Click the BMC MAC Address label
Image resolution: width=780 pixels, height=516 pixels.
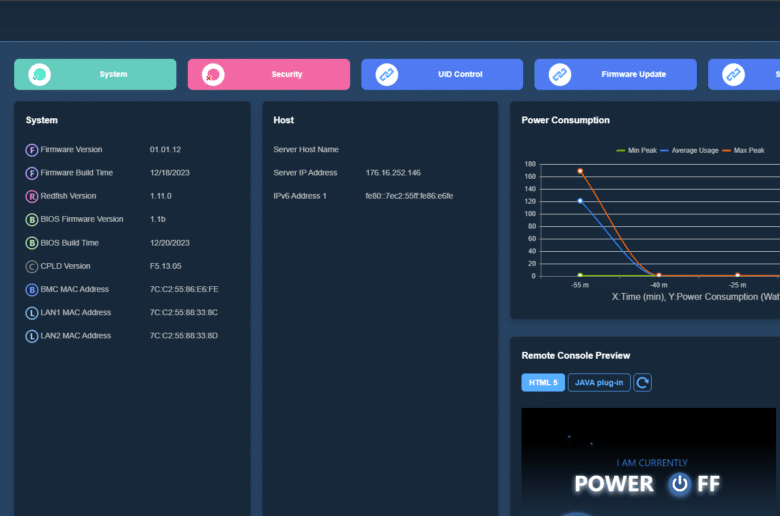pos(75,289)
